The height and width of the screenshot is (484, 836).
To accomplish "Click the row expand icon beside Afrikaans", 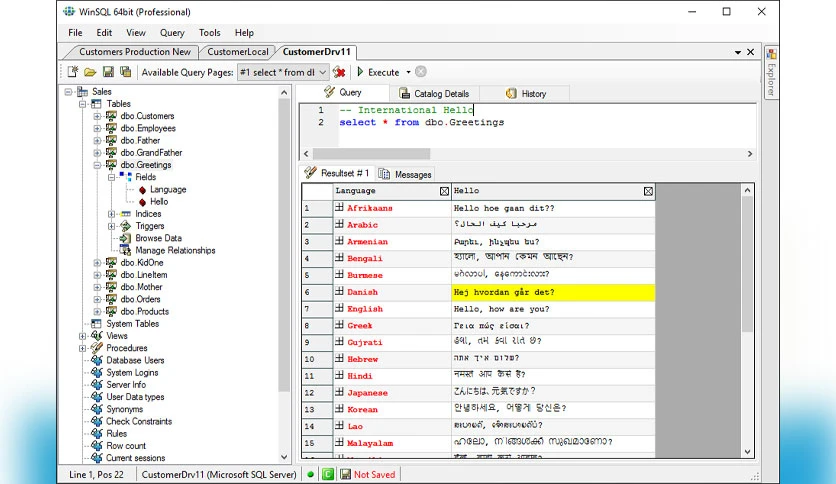I will point(339,207).
